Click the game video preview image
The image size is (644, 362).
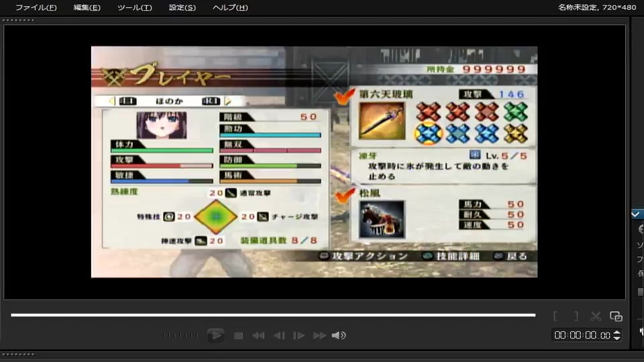tap(314, 162)
